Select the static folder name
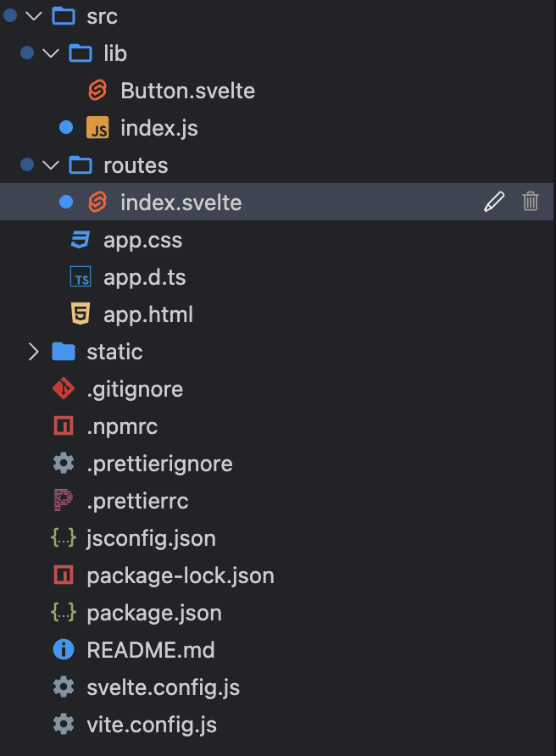The height and width of the screenshot is (756, 556). 114,352
